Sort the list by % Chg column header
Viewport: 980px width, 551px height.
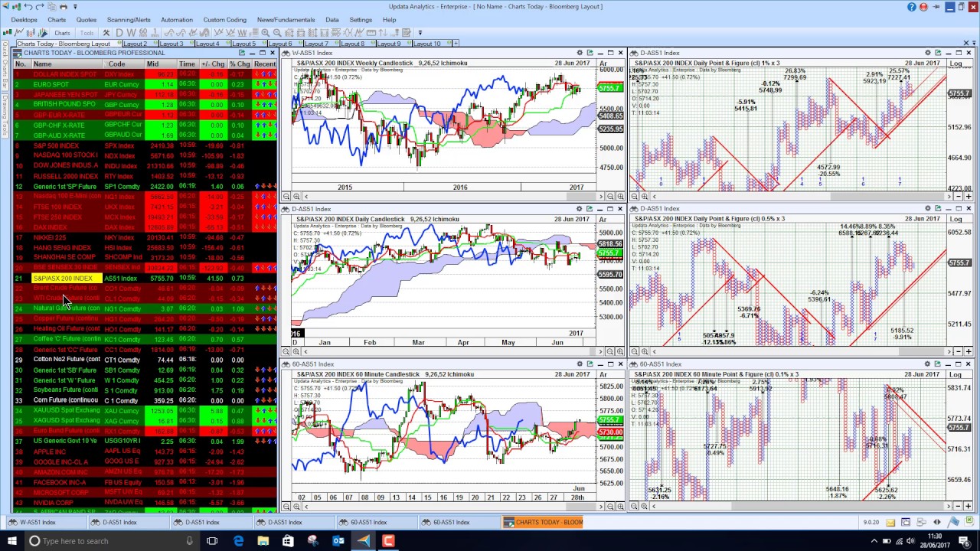[x=239, y=64]
